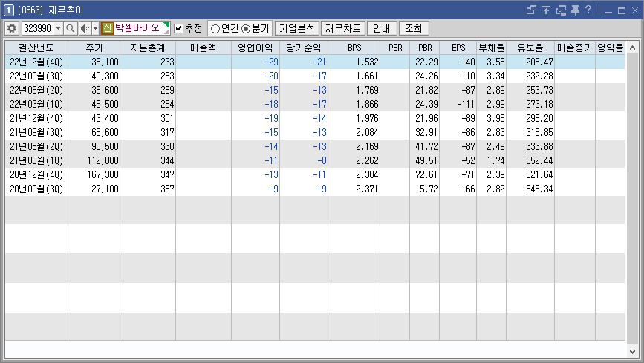Click the 당기순익 column header
The height and width of the screenshot is (363, 644).
pos(304,48)
